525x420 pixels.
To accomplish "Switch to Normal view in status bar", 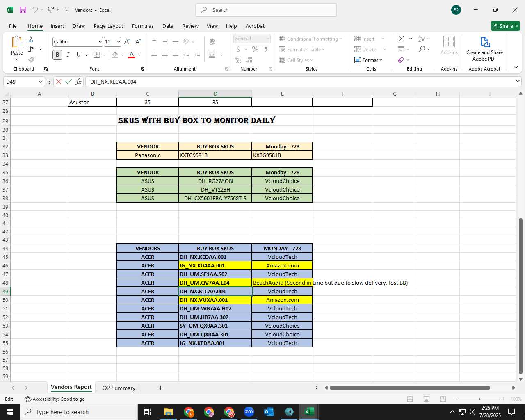I will tap(410, 399).
